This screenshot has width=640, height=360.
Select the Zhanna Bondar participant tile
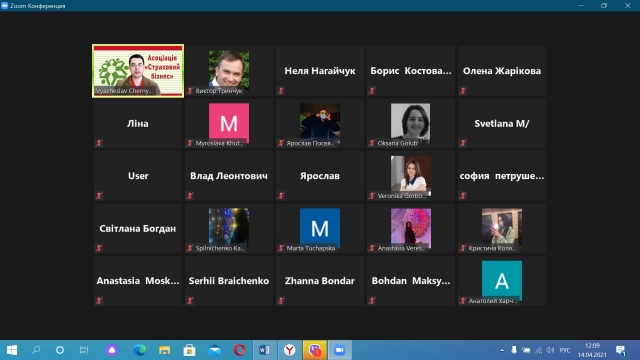coord(320,281)
